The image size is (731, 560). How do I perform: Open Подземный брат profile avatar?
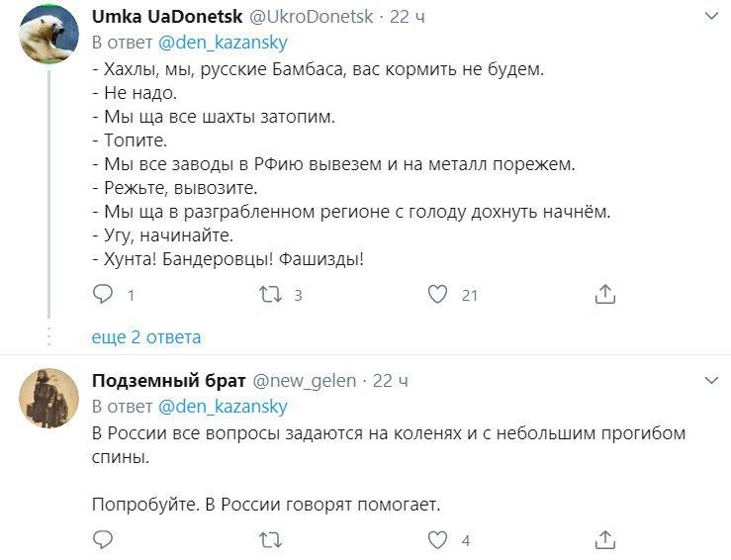[48, 397]
